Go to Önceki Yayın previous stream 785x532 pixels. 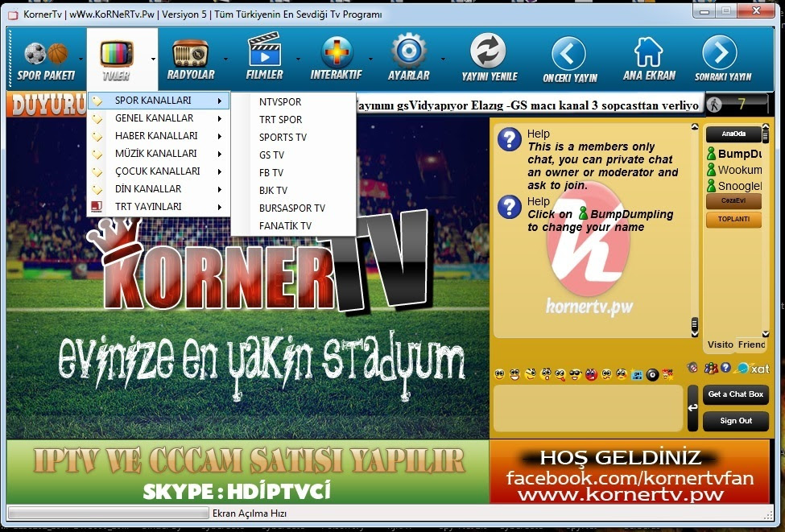(570, 60)
